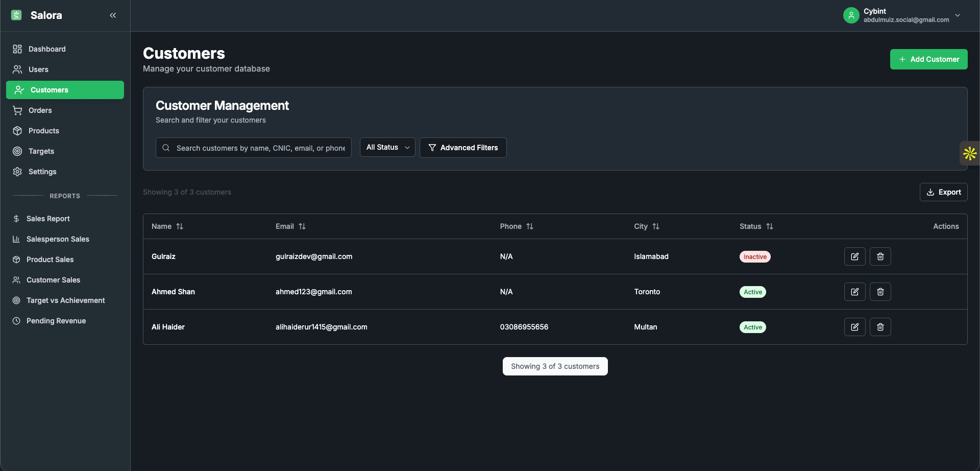Collapse the sidebar with the double-chevron
The height and width of the screenshot is (471, 980).
tap(113, 15)
